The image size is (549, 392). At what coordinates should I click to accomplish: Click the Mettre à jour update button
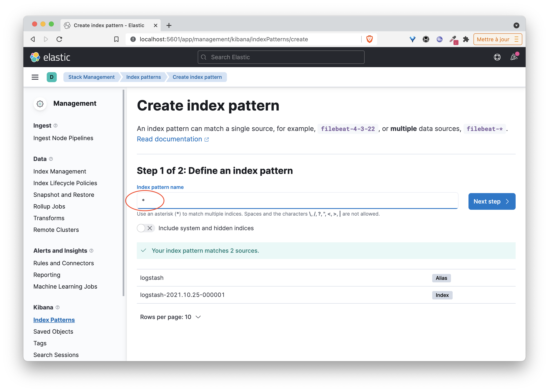497,39
